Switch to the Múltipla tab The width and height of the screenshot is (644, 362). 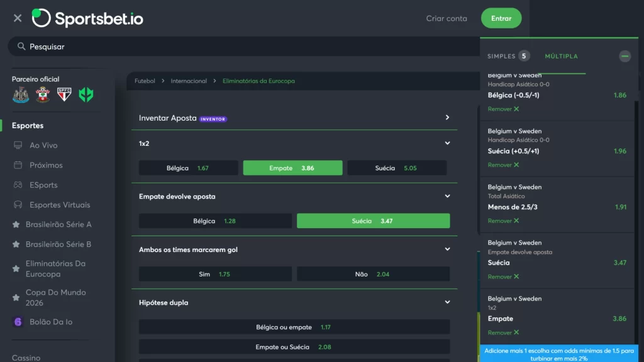pos(561,56)
